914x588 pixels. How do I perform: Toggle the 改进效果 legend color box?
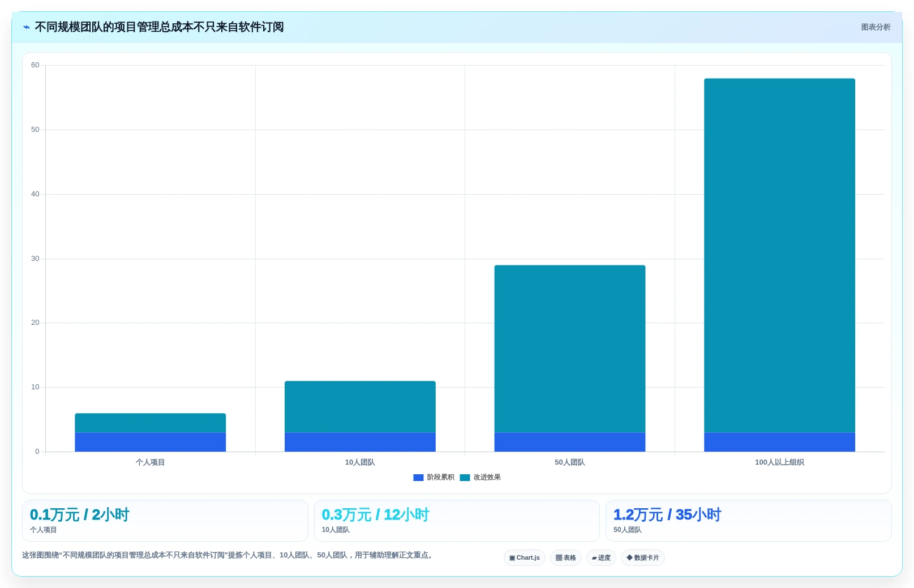pyautogui.click(x=465, y=478)
